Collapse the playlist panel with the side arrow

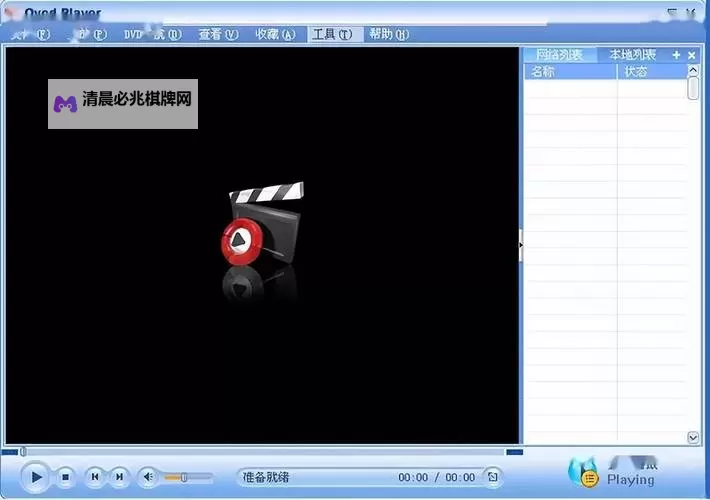(x=521, y=245)
